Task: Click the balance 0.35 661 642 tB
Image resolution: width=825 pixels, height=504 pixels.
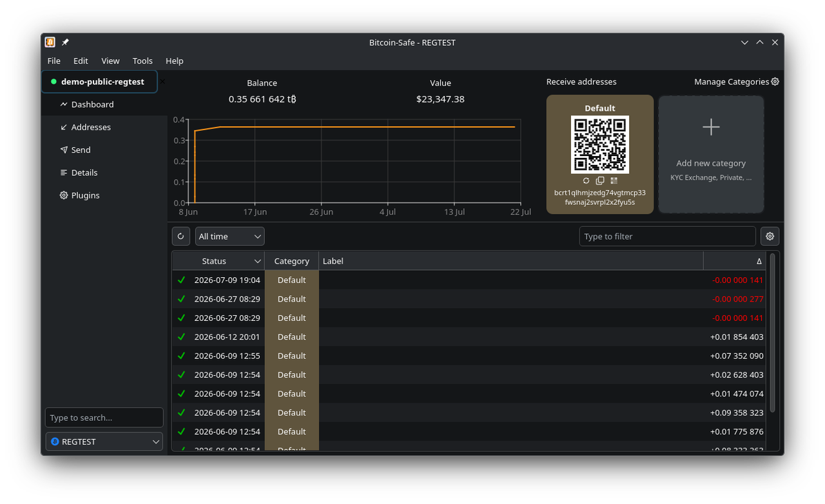Action: 262,99
